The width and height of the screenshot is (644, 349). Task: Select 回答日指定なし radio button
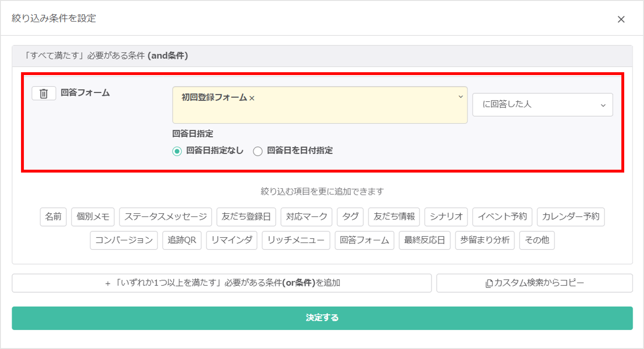(x=177, y=151)
